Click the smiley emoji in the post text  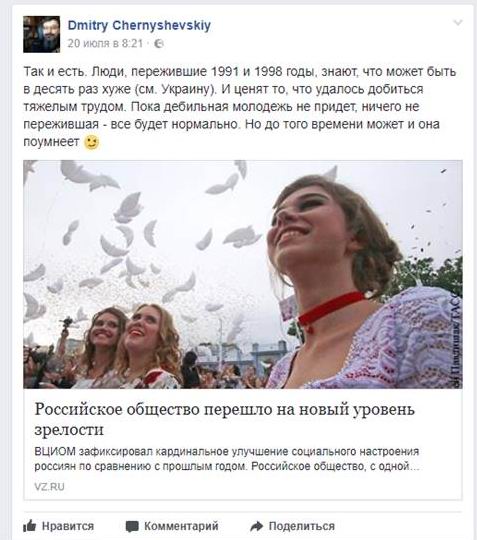[x=91, y=142]
